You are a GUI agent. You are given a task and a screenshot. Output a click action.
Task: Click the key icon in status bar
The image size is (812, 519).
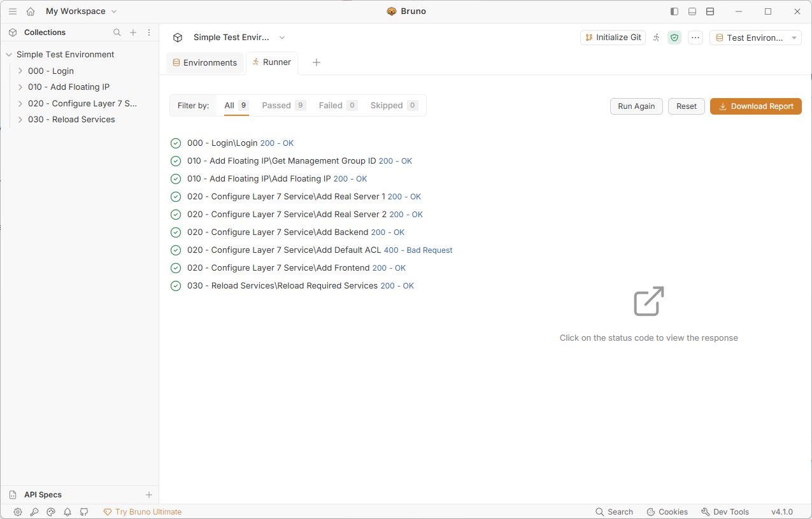(34, 512)
